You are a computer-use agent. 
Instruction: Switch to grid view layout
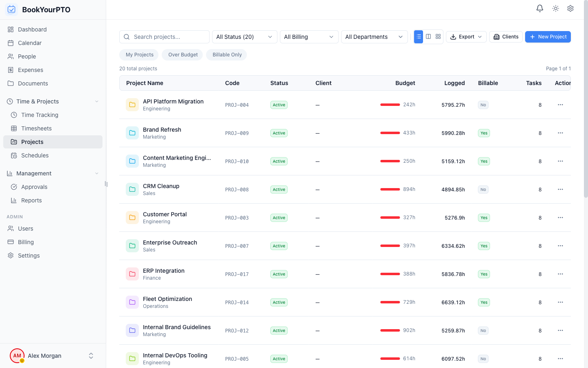(438, 36)
